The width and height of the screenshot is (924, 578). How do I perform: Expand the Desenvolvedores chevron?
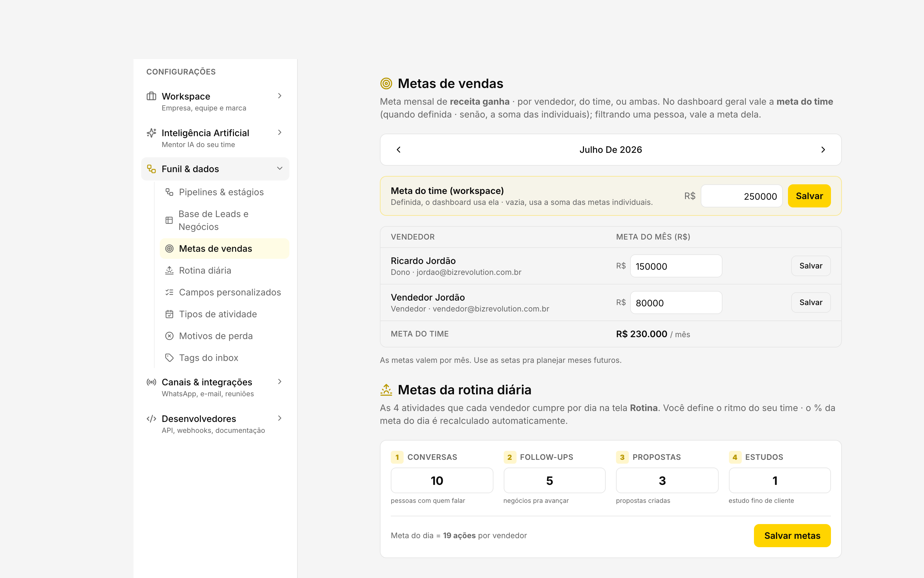pyautogui.click(x=279, y=418)
